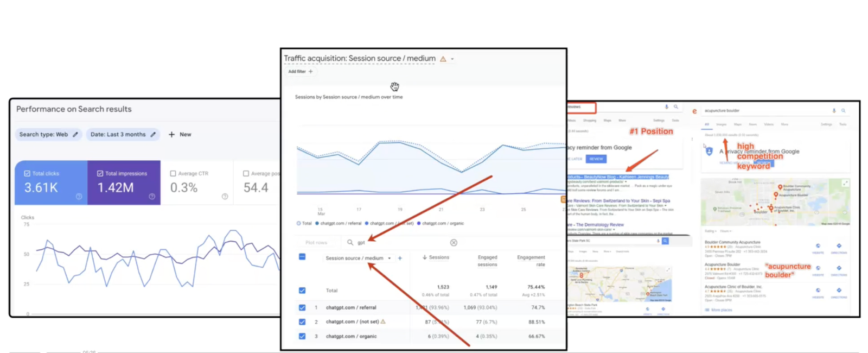Click the warning triangle next to report title
868x353 pixels.
pos(443,59)
